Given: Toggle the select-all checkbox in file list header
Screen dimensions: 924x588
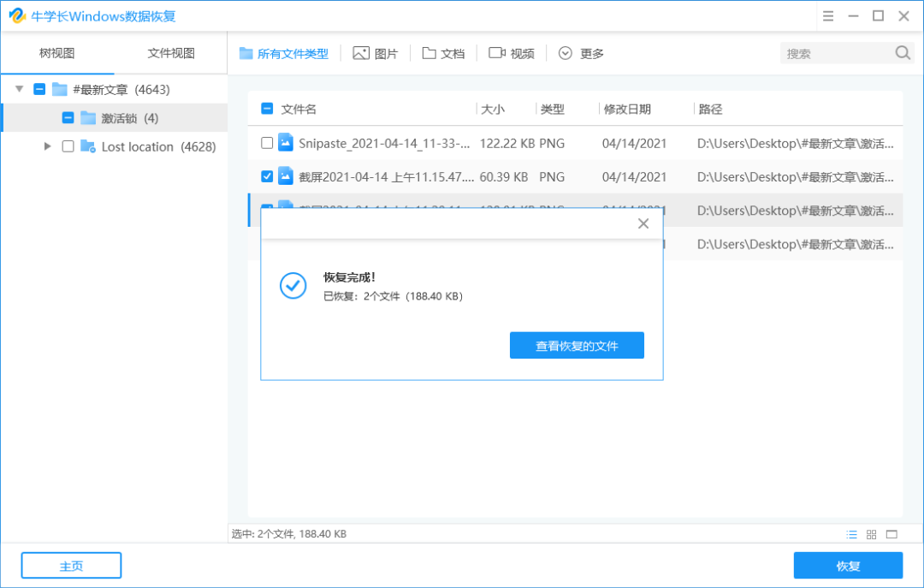Looking at the screenshot, I should point(267,109).
